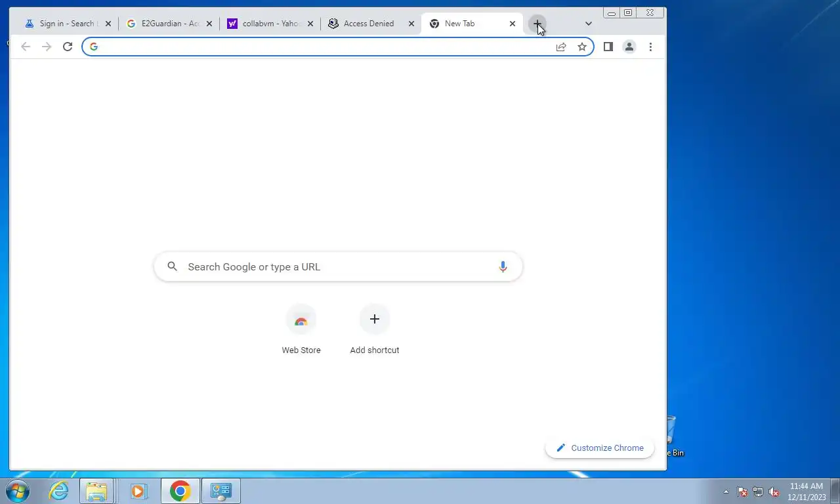Share this page using the share icon
The image size is (840, 504).
tap(561, 47)
